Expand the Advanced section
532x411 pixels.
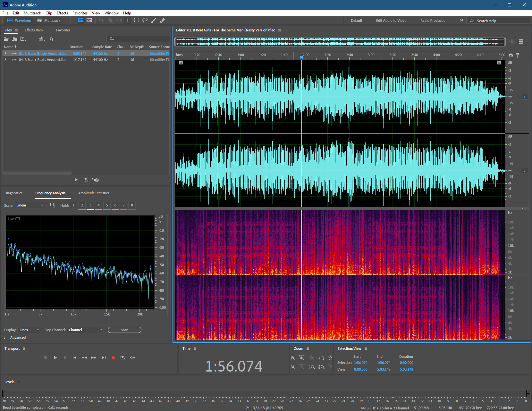click(x=5, y=338)
